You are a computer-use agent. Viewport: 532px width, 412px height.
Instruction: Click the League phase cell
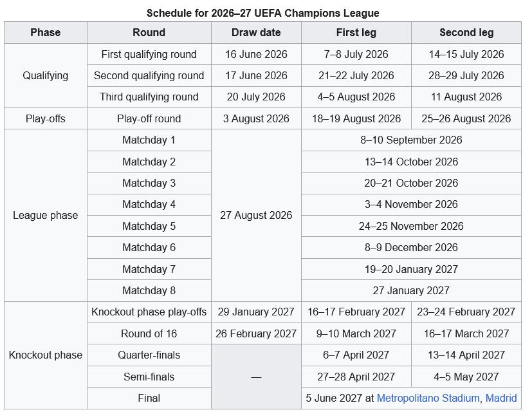point(46,216)
